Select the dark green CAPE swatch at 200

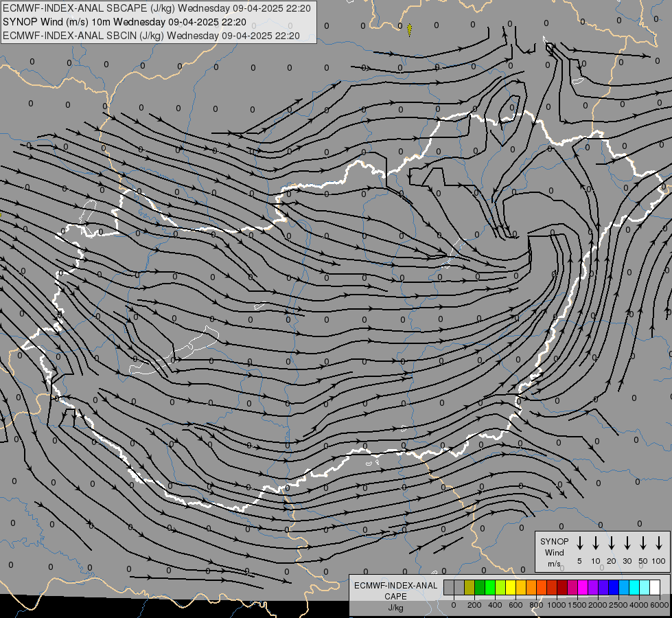[x=480, y=587]
